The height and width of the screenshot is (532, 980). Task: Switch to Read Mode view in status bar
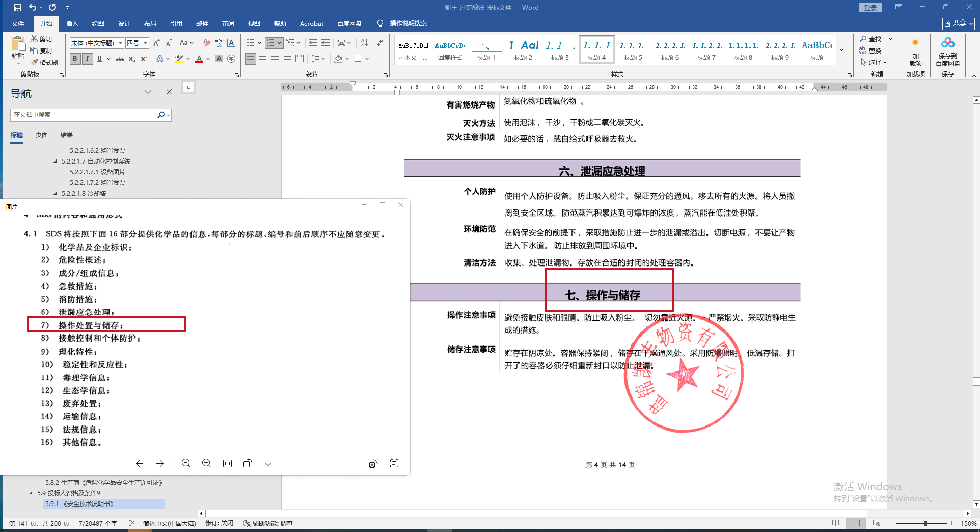pyautogui.click(x=835, y=523)
